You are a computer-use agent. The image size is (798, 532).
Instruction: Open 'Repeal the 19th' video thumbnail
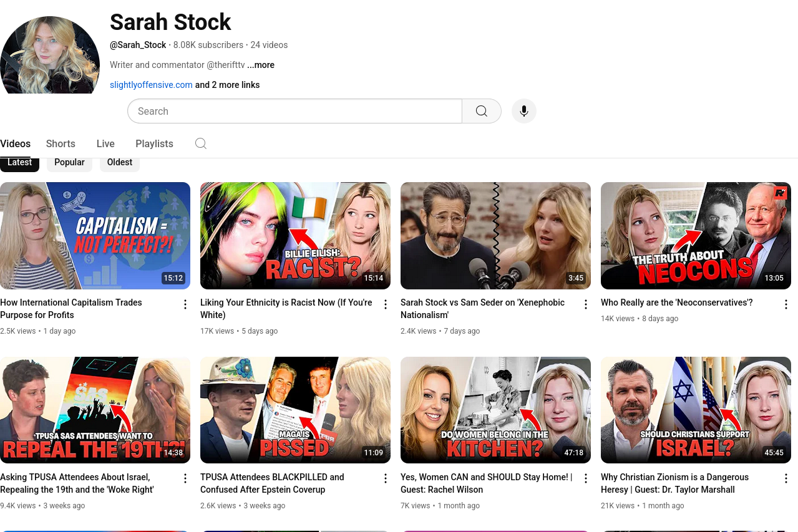95,410
